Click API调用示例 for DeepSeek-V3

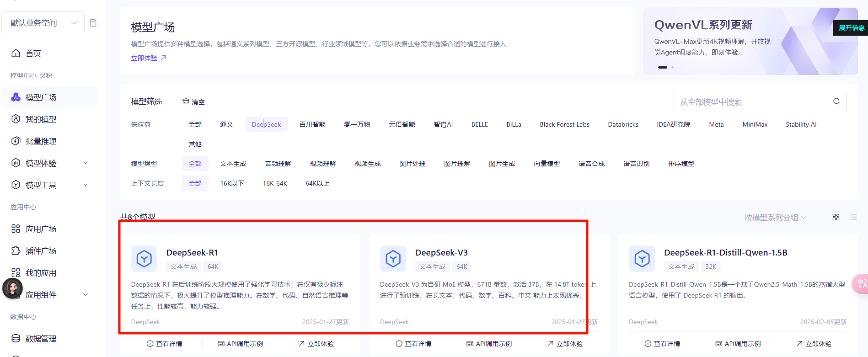pyautogui.click(x=489, y=344)
